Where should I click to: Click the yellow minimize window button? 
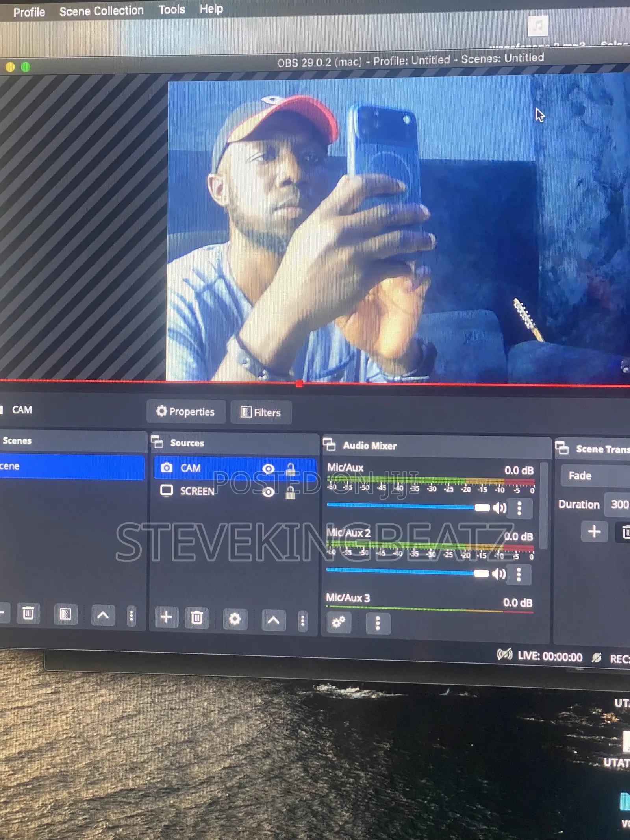[10, 67]
